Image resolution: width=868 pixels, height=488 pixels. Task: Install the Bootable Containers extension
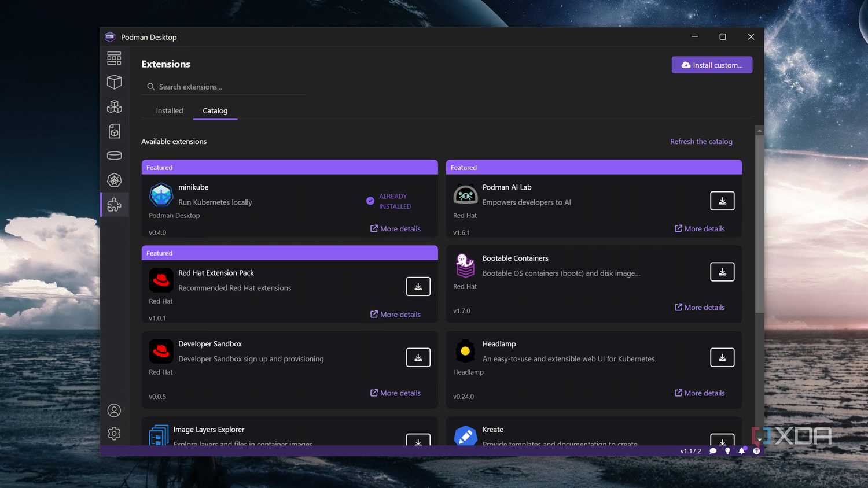[x=722, y=272]
